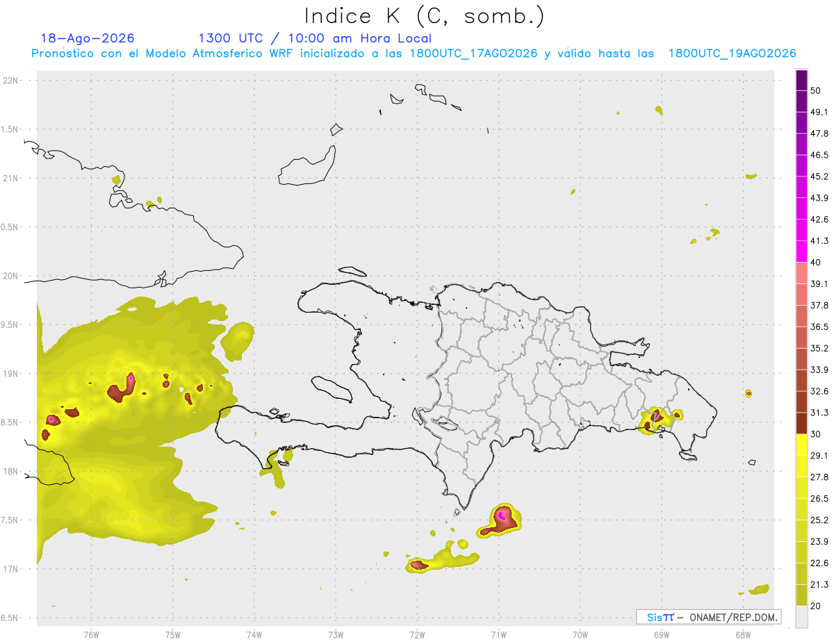This screenshot has height=644, width=834.
Task: Click the magenta storm cell south of Hispaniola near 71W
Action: pos(501,515)
